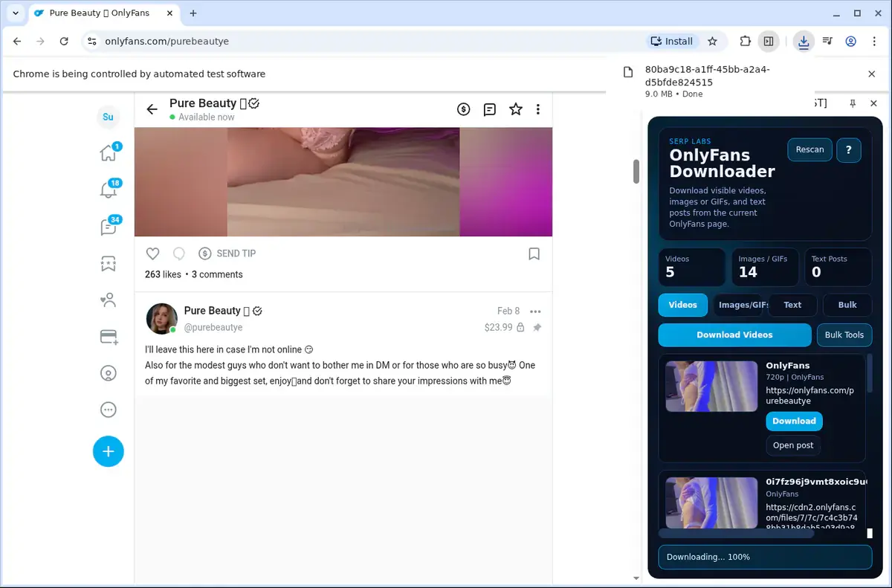Click SEND TIP under the post

pos(227,253)
